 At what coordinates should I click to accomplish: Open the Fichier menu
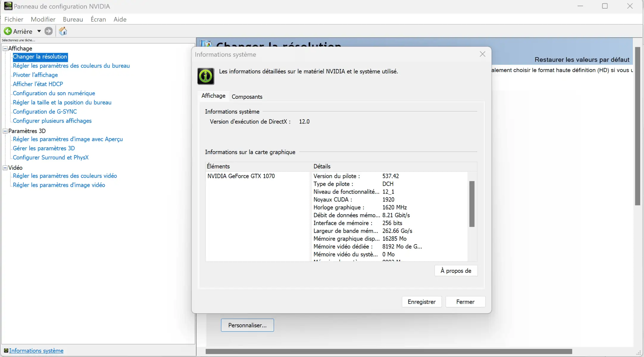tap(14, 19)
